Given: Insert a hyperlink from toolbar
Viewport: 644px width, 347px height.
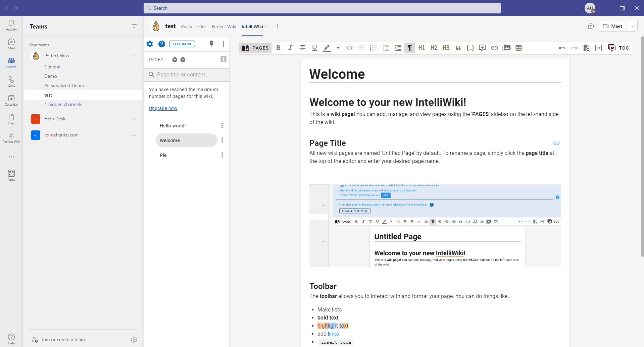Looking at the screenshot, I should (494, 48).
